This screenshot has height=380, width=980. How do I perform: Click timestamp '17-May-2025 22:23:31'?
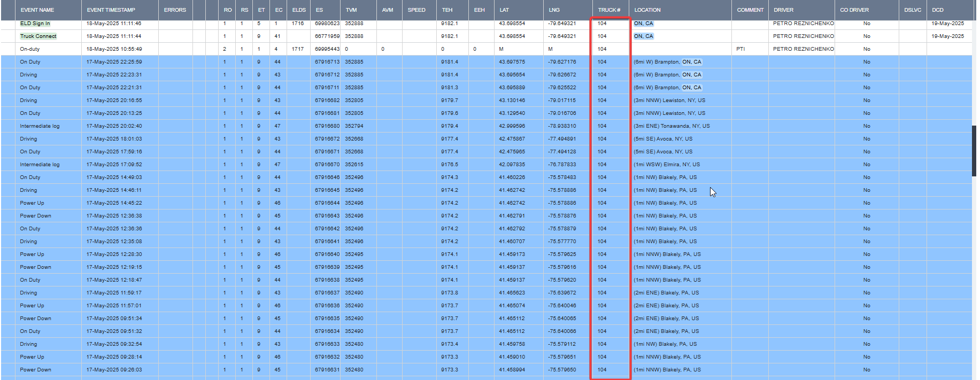pos(114,75)
